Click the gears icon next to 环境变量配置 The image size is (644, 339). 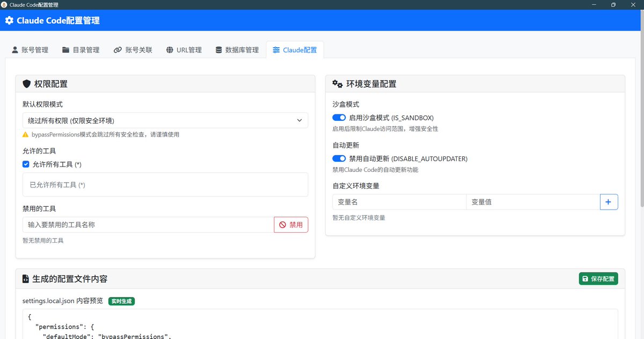click(x=338, y=84)
